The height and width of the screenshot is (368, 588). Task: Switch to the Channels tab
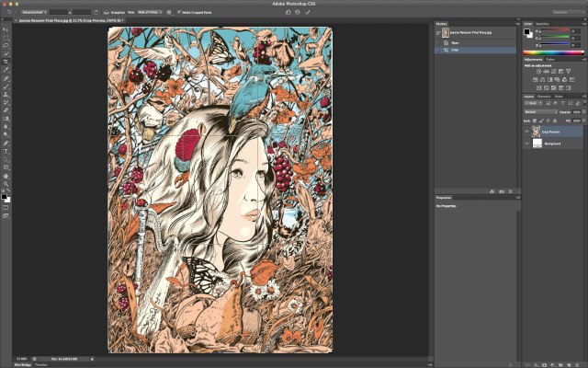[544, 96]
